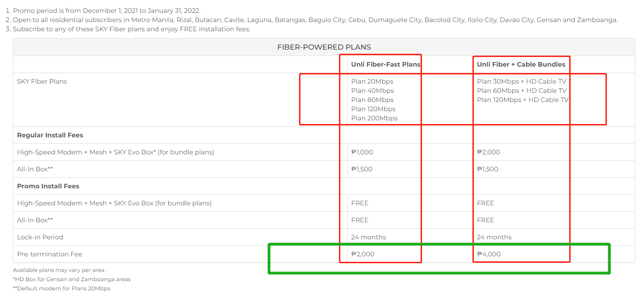The width and height of the screenshot is (644, 294).
Task: Click the Pre-termination Fee row label
Action: pos(50,254)
